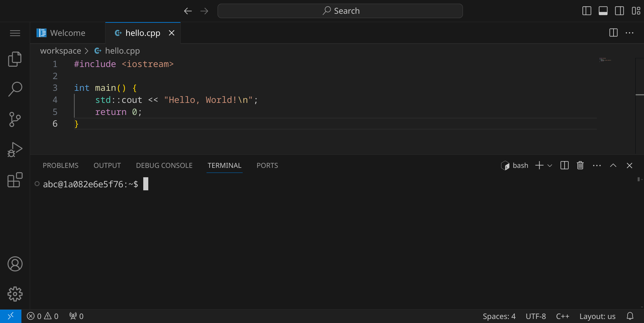This screenshot has width=644, height=323.
Task: Expand the new terminal launch profile dropdown
Action: [x=550, y=166]
